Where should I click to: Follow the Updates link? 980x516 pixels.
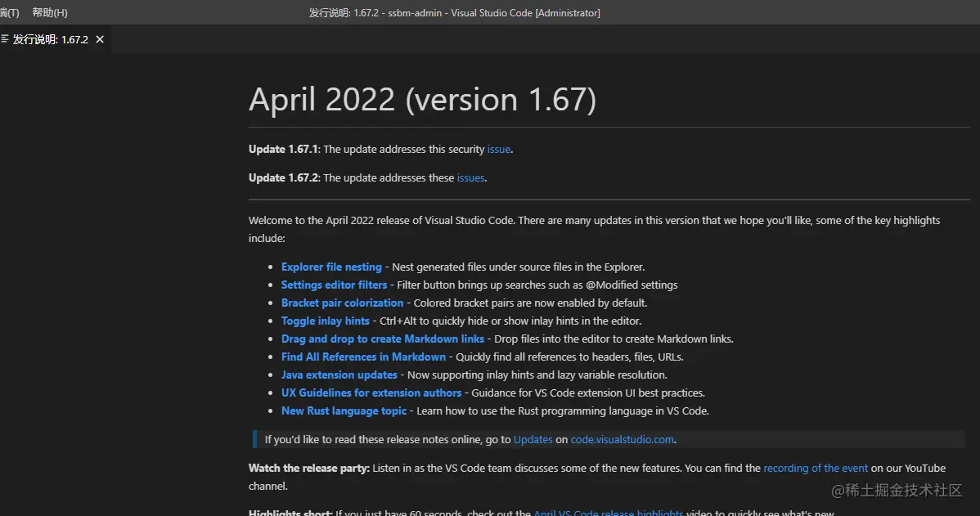tap(533, 440)
